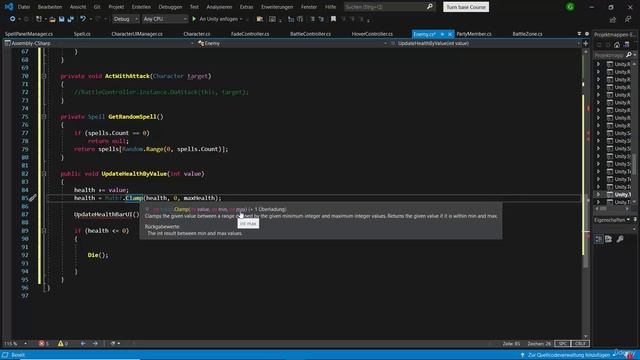The width and height of the screenshot is (640, 360).
Task: Open the Debuggen menu
Action: [x=170, y=7]
